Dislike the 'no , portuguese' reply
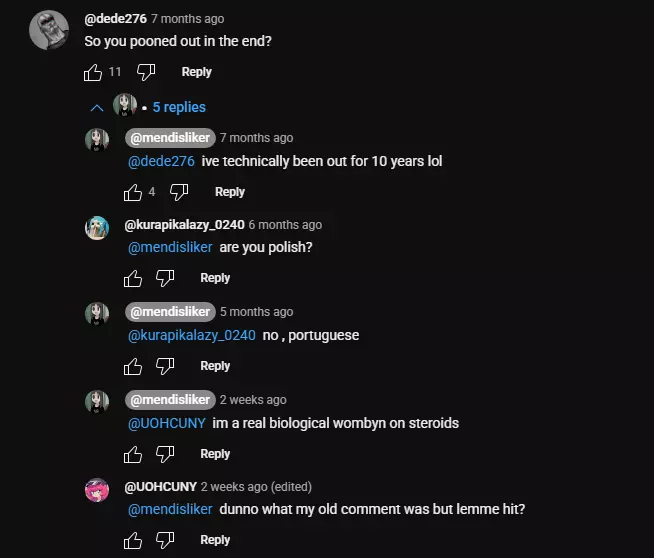This screenshot has width=654, height=558. click(166, 367)
